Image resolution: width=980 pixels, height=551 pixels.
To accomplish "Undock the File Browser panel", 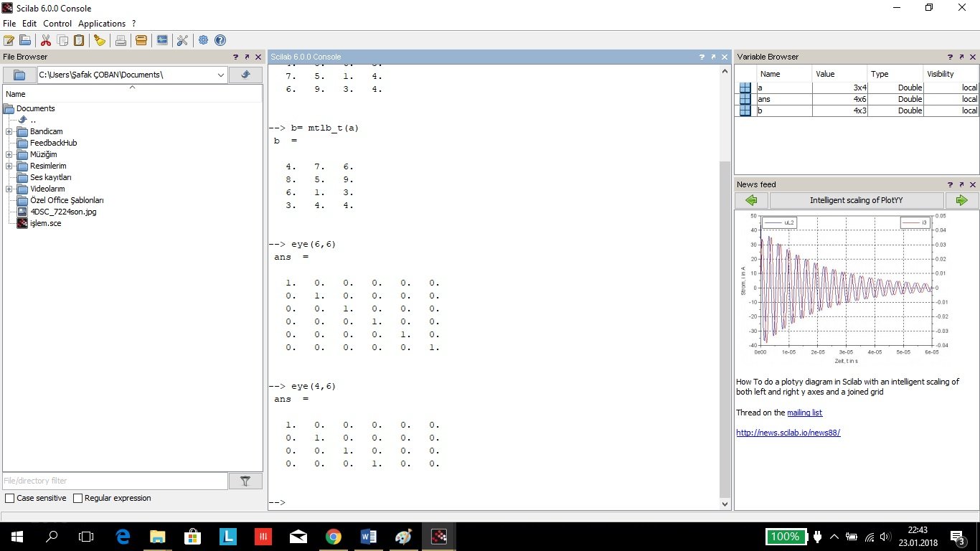I will tap(247, 57).
